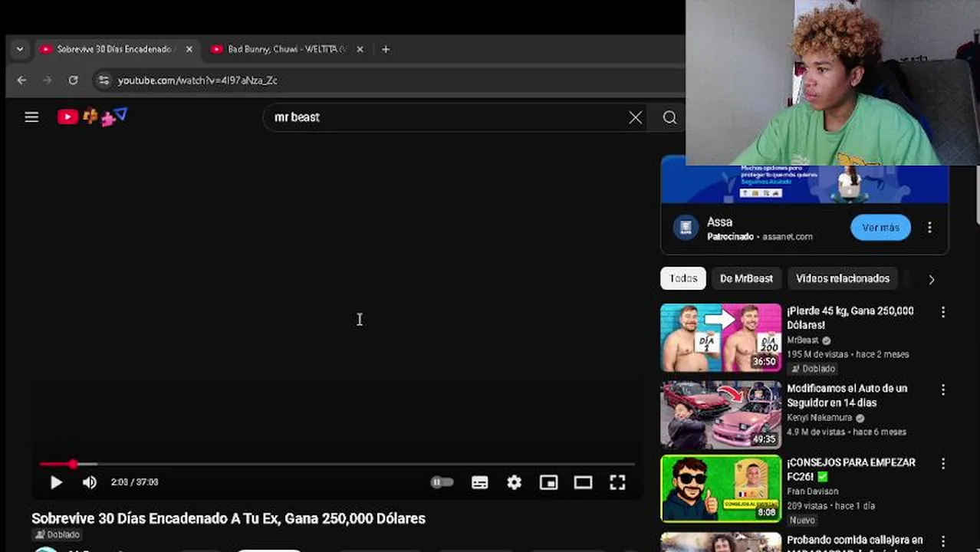Reload the page
This screenshot has width=980, height=552.
coord(73,80)
